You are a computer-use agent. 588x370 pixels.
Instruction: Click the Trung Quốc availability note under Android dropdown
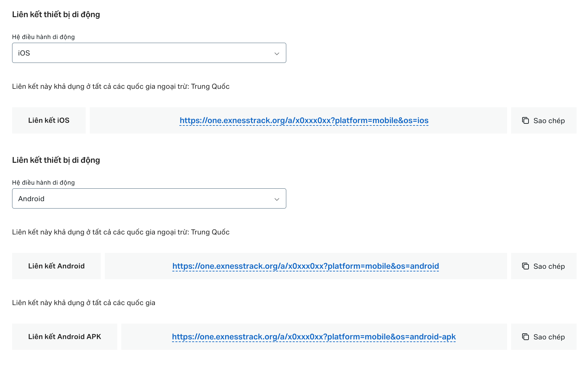pos(121,232)
